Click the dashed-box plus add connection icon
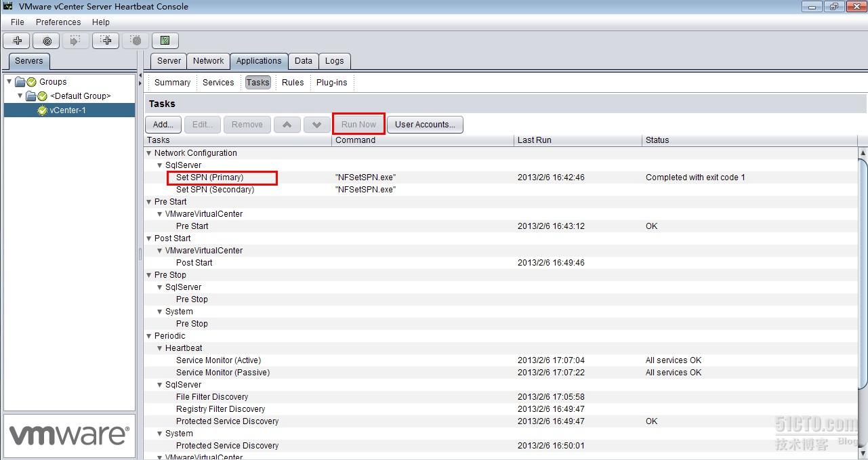This screenshot has width=868, height=460. (x=106, y=41)
